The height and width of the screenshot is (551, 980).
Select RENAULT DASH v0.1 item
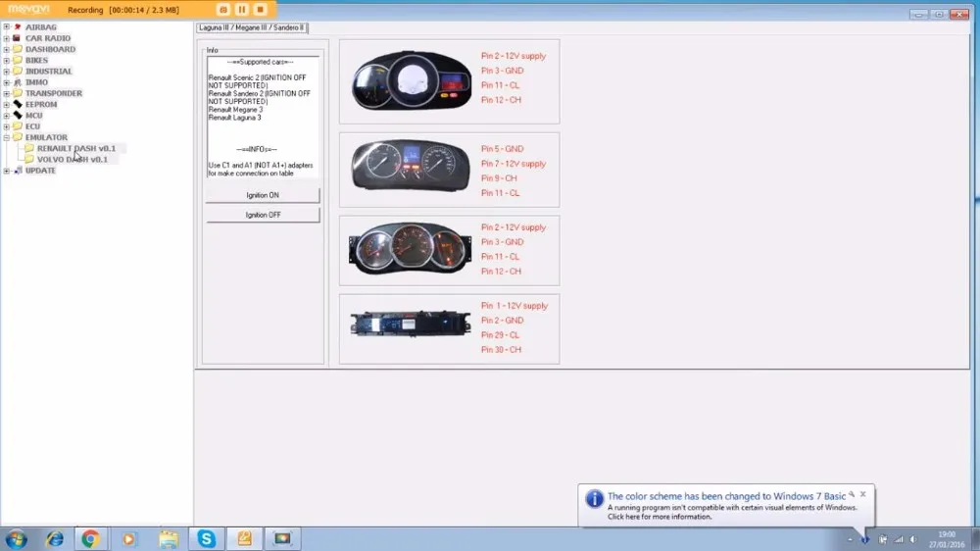coord(76,148)
